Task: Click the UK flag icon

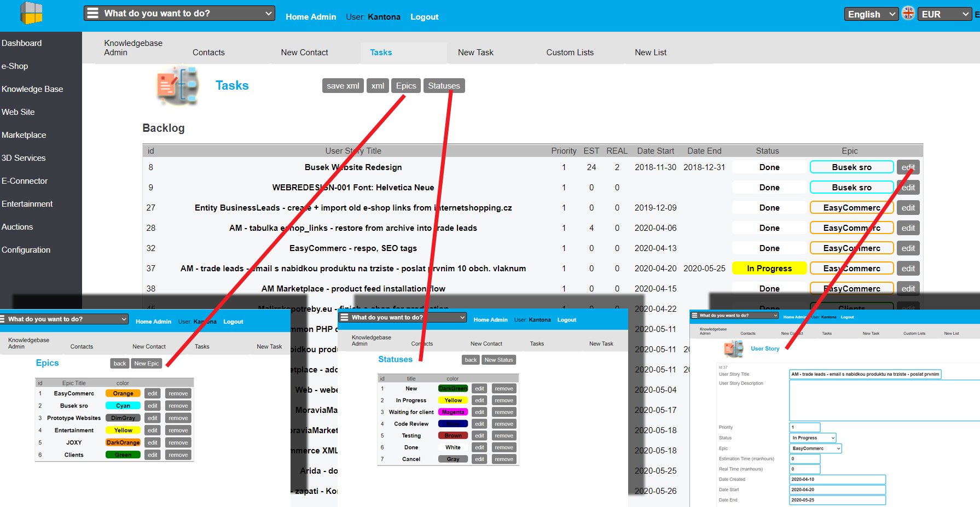Action: click(908, 14)
